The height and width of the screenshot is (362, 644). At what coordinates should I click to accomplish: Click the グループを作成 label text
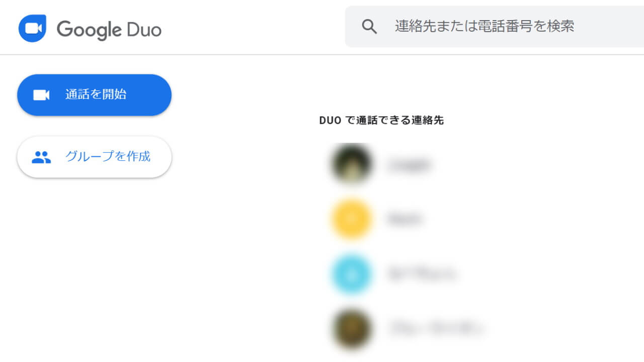pyautogui.click(x=108, y=156)
